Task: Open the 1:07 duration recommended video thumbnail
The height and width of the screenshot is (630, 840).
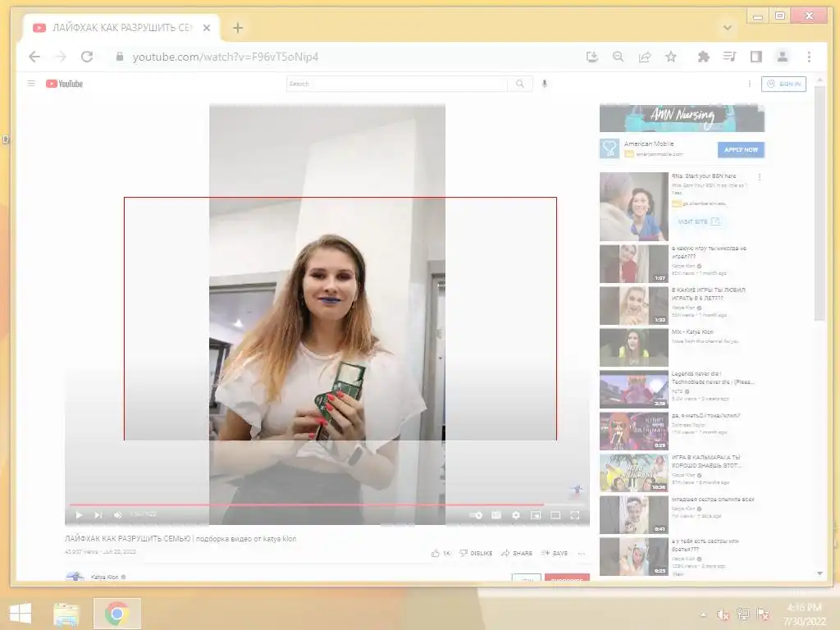Action: (634, 263)
